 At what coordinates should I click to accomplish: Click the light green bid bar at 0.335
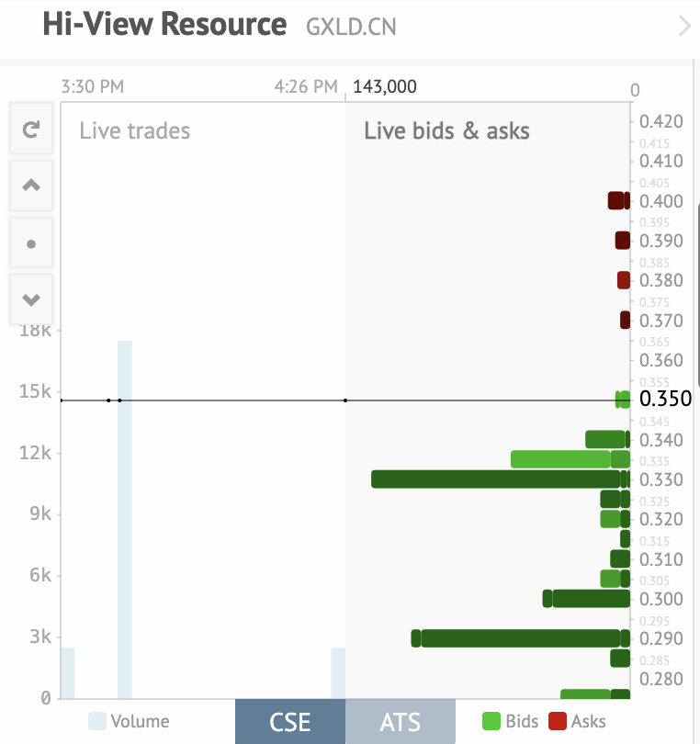(x=560, y=459)
